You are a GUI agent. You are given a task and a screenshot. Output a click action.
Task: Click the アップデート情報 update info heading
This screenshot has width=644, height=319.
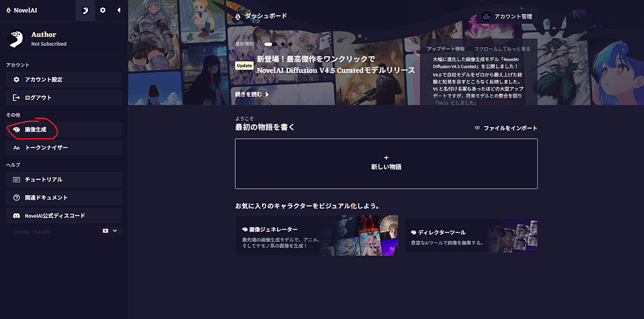446,49
